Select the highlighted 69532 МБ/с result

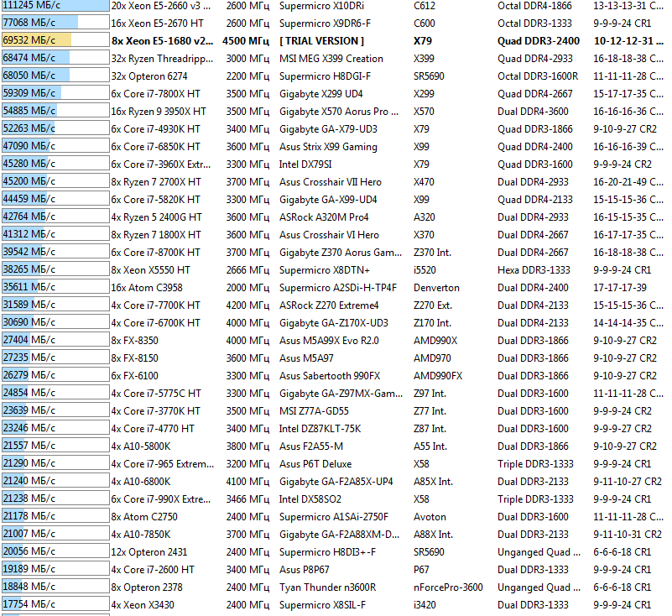coord(55,40)
